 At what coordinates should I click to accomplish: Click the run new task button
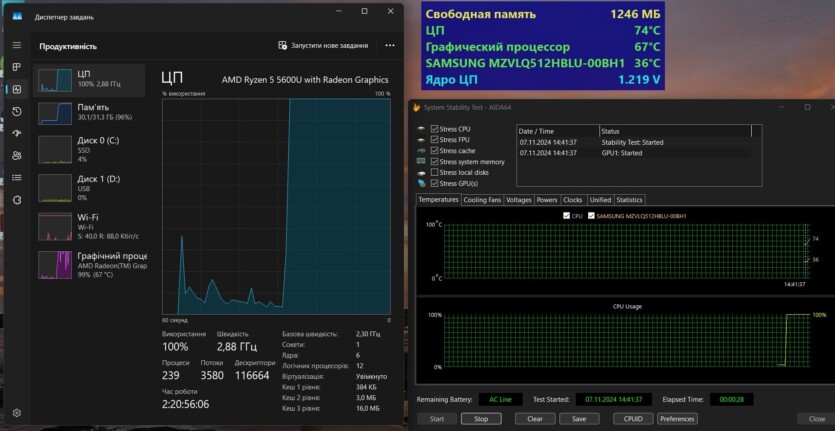[323, 46]
